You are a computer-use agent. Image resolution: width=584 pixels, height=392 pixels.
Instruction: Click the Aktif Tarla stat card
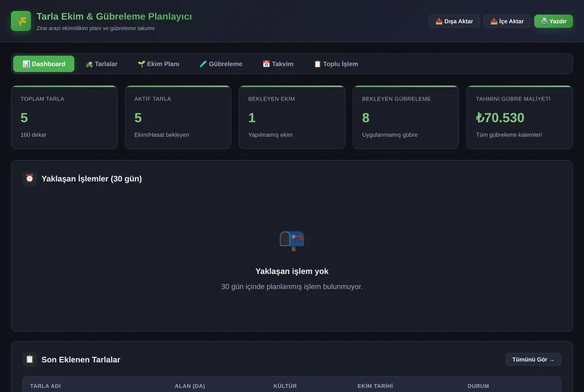pos(178,117)
